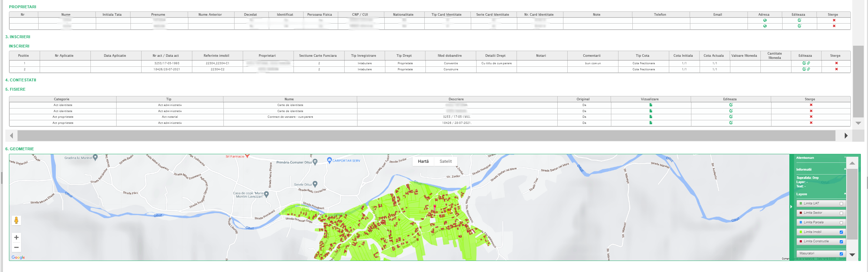Collapse the Layere section
Screen dimensions: 868x272
click(x=845, y=194)
